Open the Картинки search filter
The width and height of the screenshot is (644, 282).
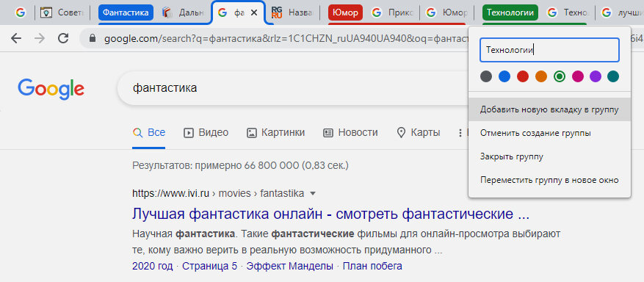point(275,133)
